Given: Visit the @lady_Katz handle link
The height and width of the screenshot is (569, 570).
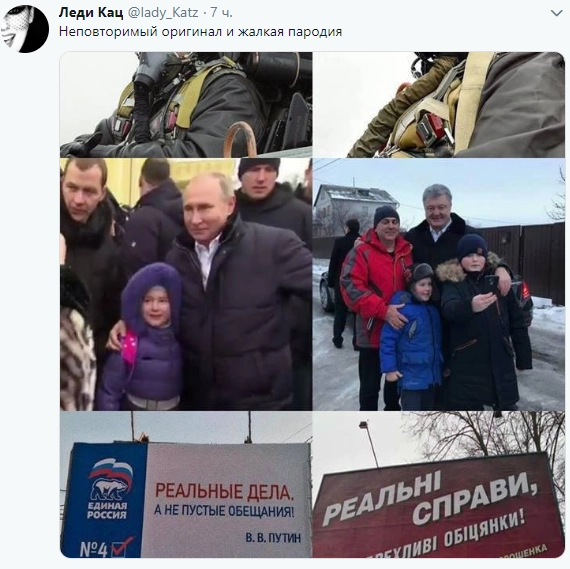Looking at the screenshot, I should [x=163, y=13].
